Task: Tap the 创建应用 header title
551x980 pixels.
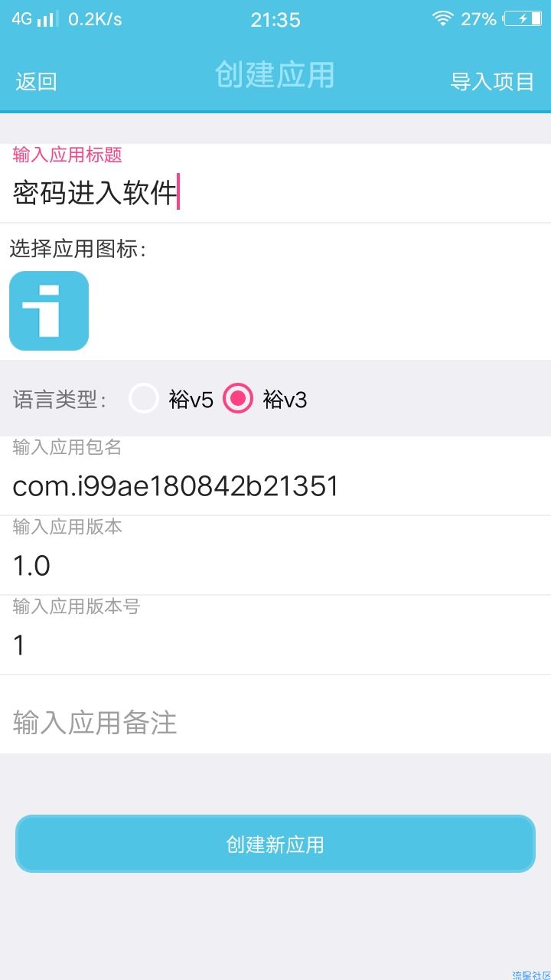Action: pyautogui.click(x=275, y=75)
